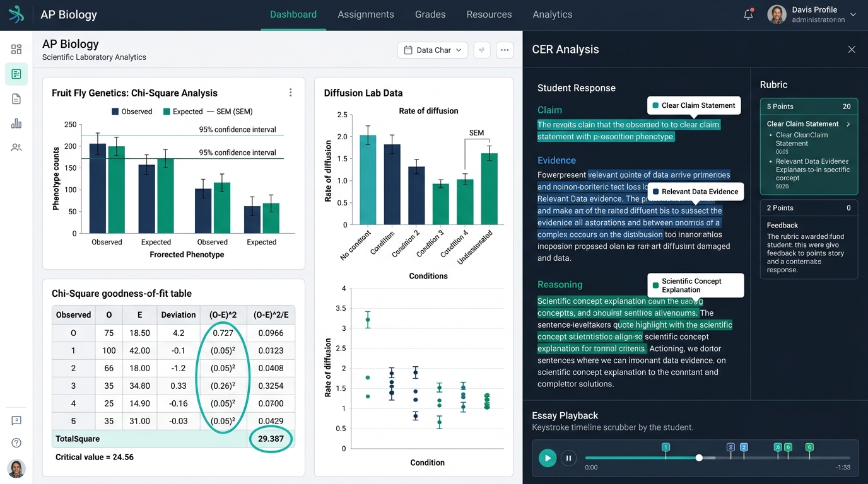This screenshot has height=484, width=868.
Task: Click the Claim section heading
Action: point(549,110)
